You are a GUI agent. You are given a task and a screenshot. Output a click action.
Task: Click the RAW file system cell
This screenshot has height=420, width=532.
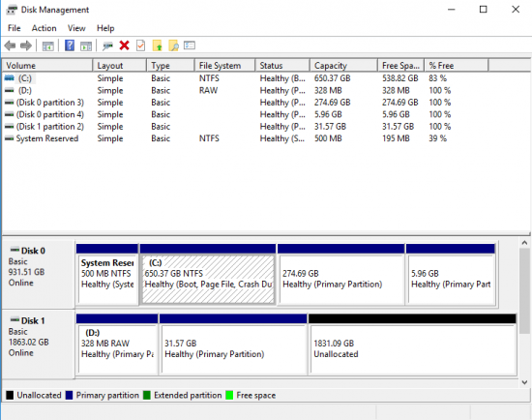coord(208,90)
